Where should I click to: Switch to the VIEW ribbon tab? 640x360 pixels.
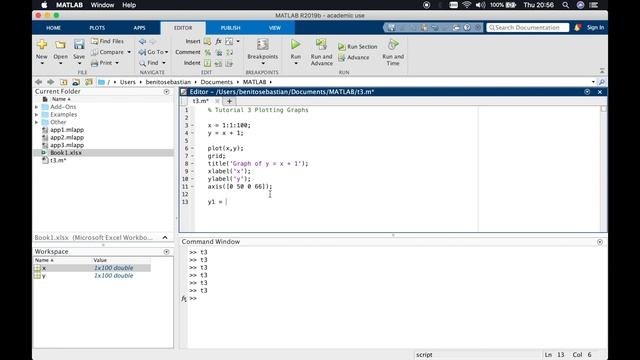pos(275,28)
